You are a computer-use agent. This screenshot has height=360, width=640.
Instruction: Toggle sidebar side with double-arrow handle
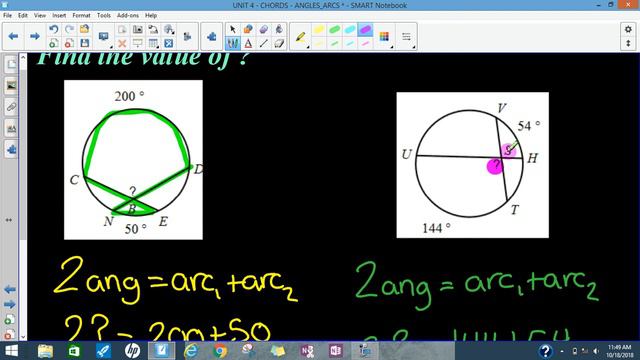[x=9, y=220]
